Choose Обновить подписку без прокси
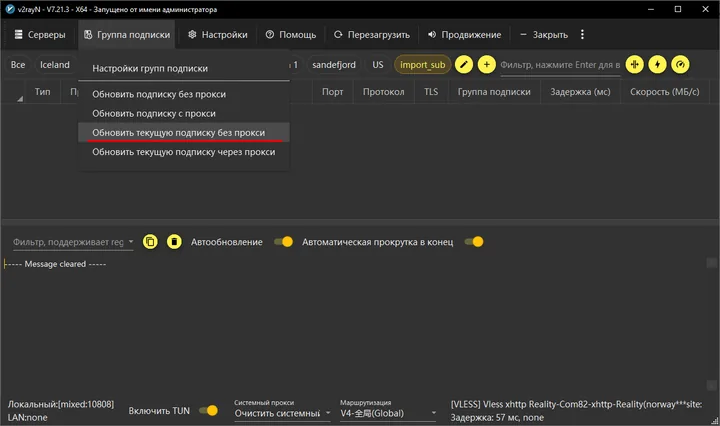Screen dimensions: 720x426 pyautogui.click(x=184, y=94)
